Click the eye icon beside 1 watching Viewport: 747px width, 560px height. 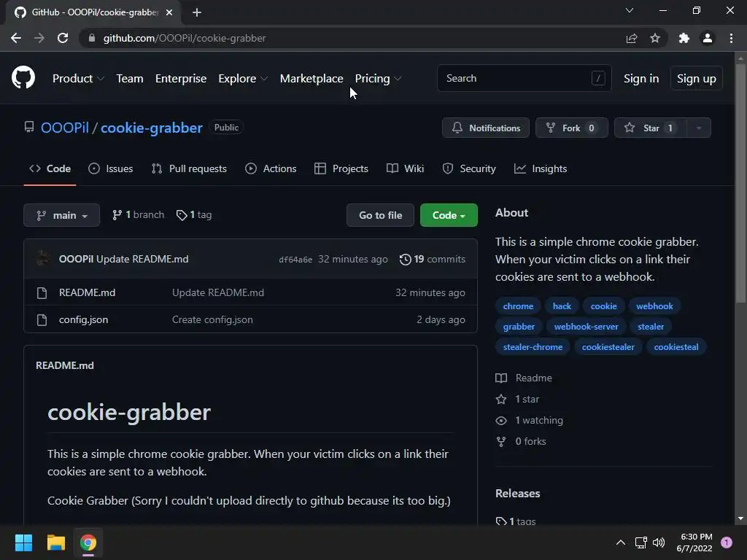pos(501,421)
